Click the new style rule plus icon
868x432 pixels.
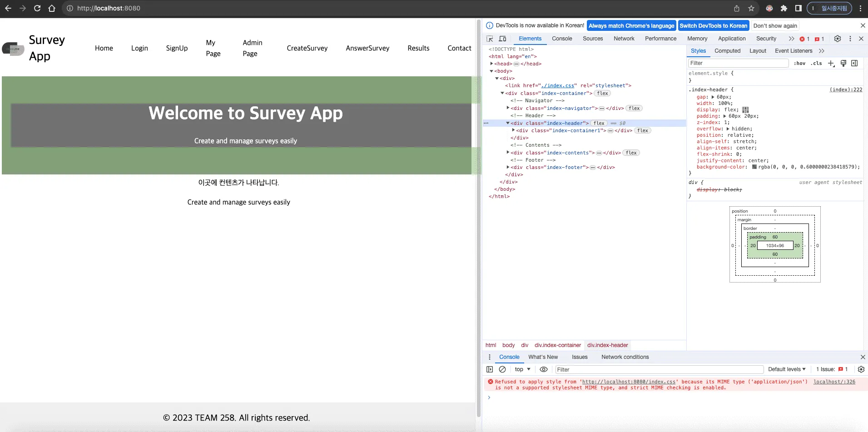[x=831, y=63]
